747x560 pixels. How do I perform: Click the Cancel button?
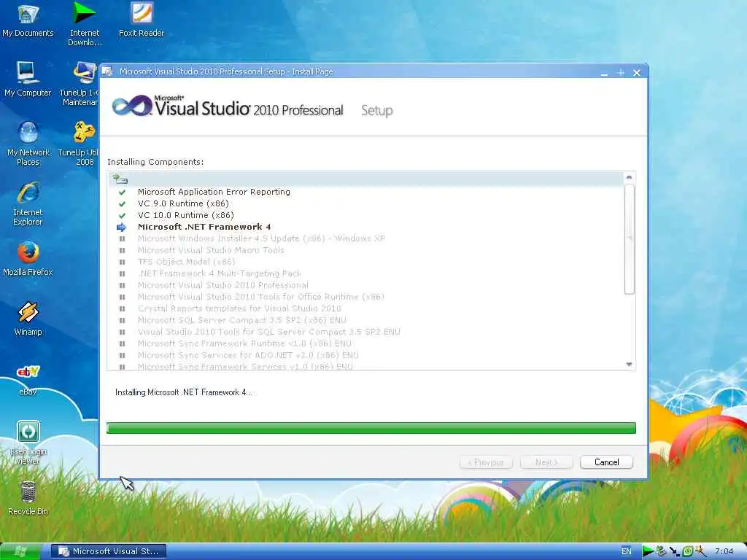click(606, 462)
